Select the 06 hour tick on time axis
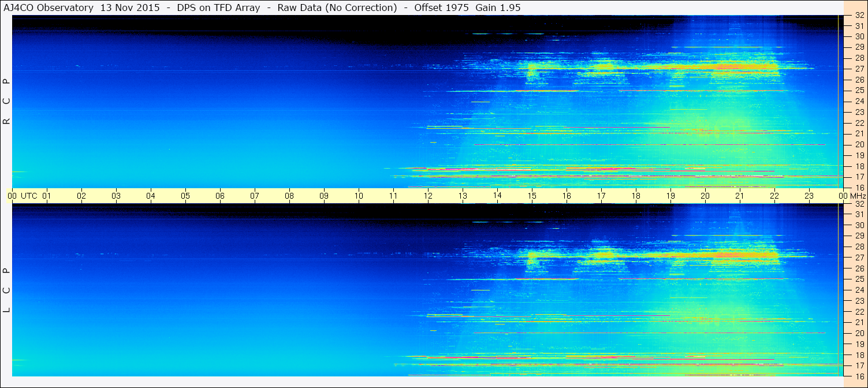This screenshot has width=868, height=388. pyautogui.click(x=220, y=196)
